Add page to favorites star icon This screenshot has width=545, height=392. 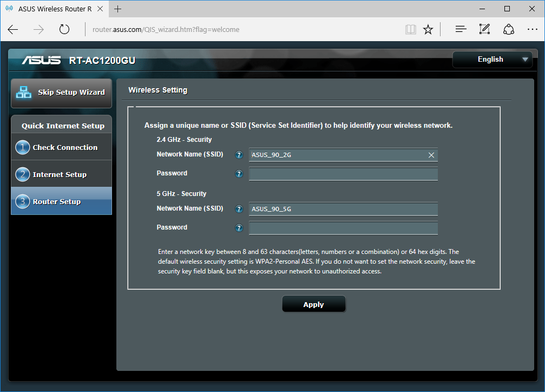pyautogui.click(x=428, y=30)
